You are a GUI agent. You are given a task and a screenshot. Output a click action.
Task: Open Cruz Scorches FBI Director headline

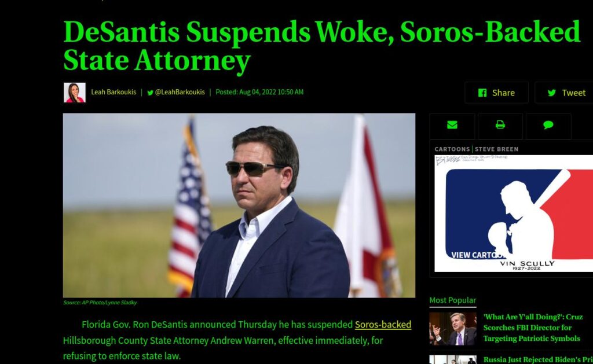point(533,328)
